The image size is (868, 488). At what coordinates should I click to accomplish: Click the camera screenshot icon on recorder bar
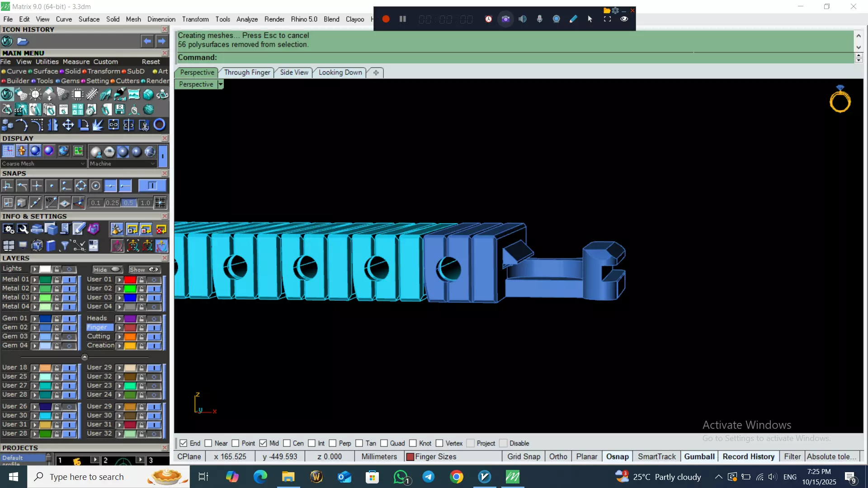(x=505, y=19)
